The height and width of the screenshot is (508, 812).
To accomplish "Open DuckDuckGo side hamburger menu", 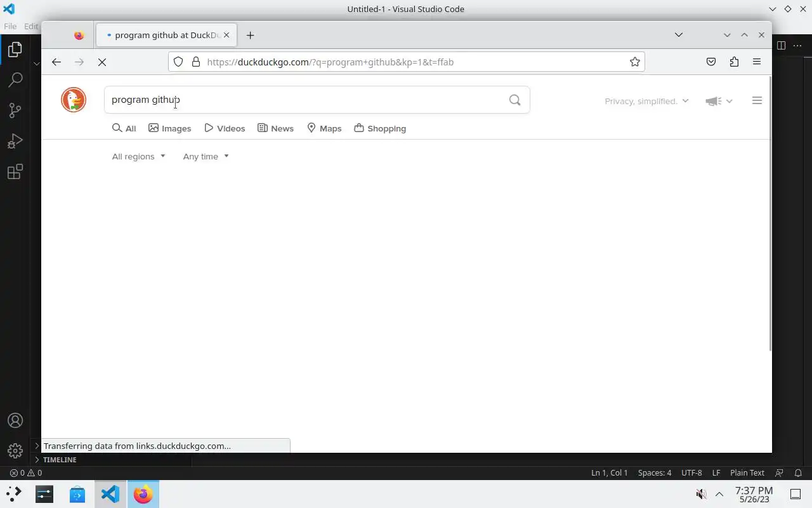I will (757, 100).
